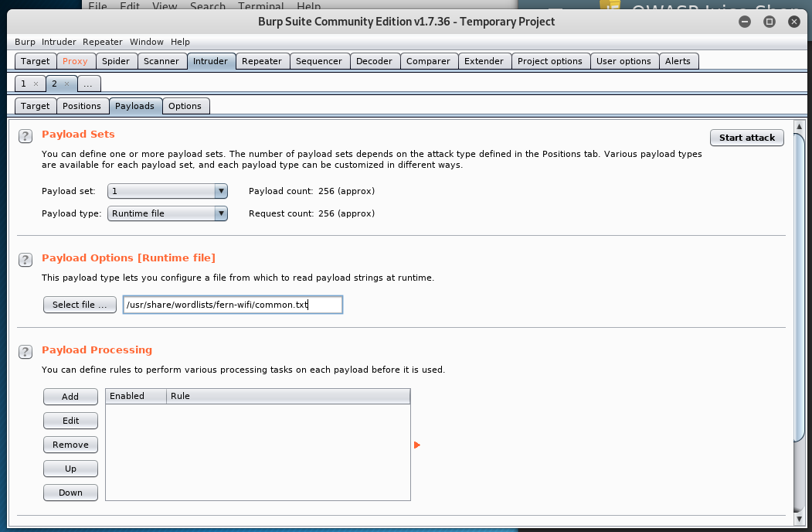The height and width of the screenshot is (532, 812).
Task: Maximize the Burp Suite window
Action: coord(770,22)
